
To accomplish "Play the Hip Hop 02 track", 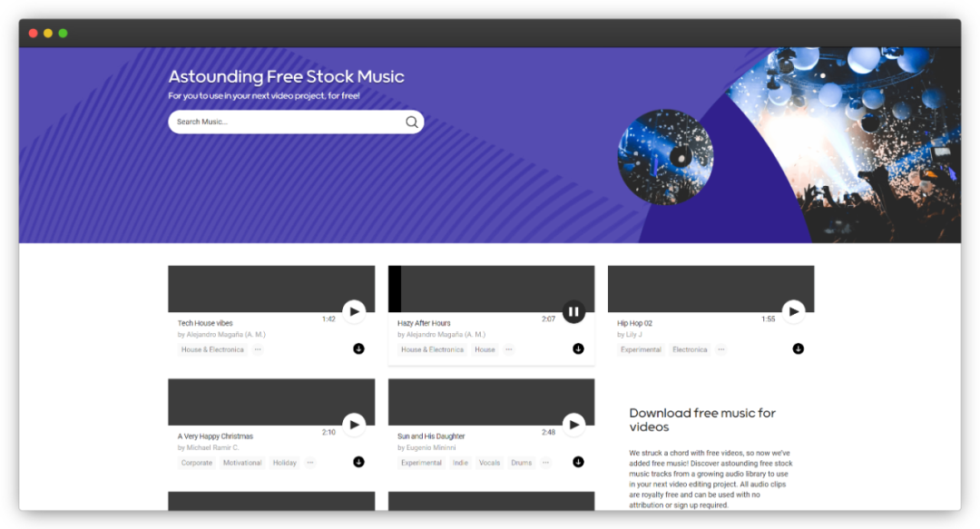I will pos(793,311).
